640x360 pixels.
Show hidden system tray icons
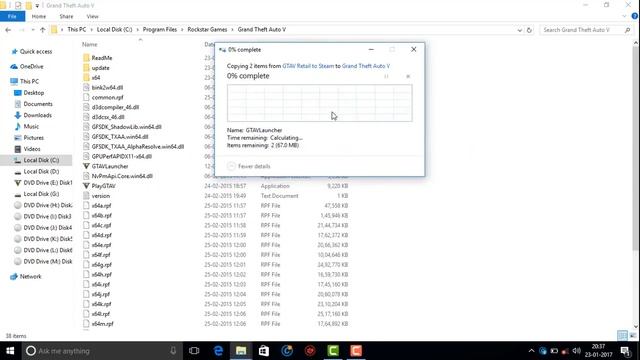click(x=531, y=351)
